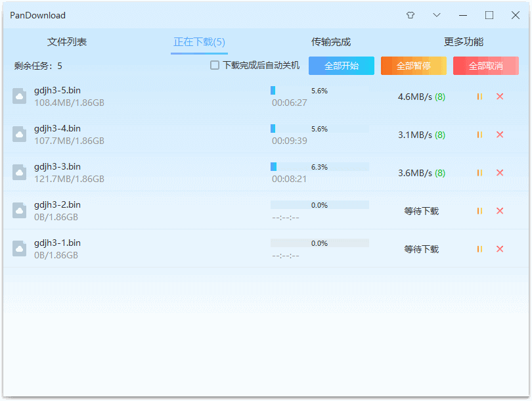Remove gdjh3-1.bin from the queue
This screenshot has width=532, height=401.
point(500,249)
